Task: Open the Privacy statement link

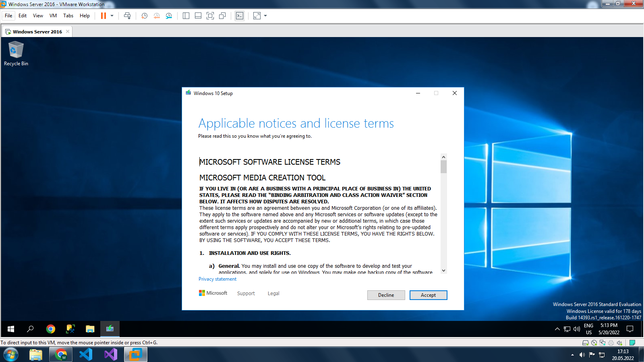Action: pos(217,279)
